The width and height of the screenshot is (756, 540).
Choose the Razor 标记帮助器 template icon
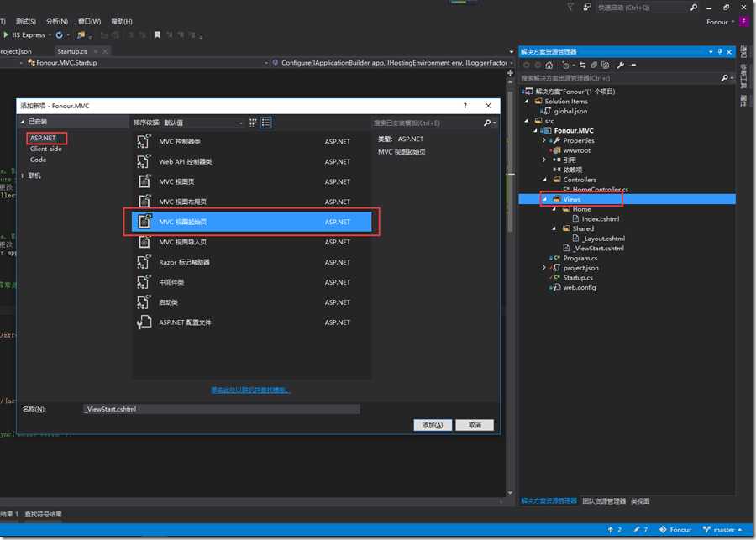143,262
